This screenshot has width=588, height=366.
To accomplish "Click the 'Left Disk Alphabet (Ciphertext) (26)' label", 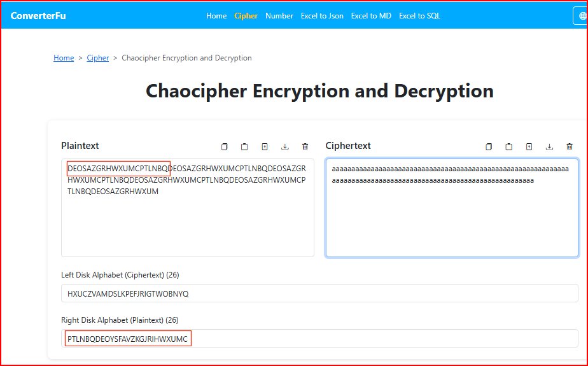I will pyautogui.click(x=120, y=275).
